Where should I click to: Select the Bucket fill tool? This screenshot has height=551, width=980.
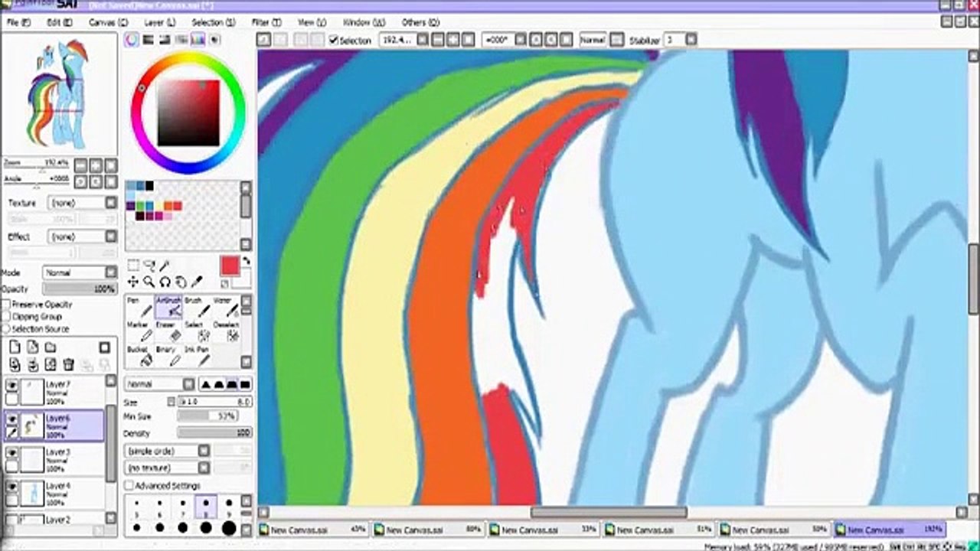[x=139, y=356]
